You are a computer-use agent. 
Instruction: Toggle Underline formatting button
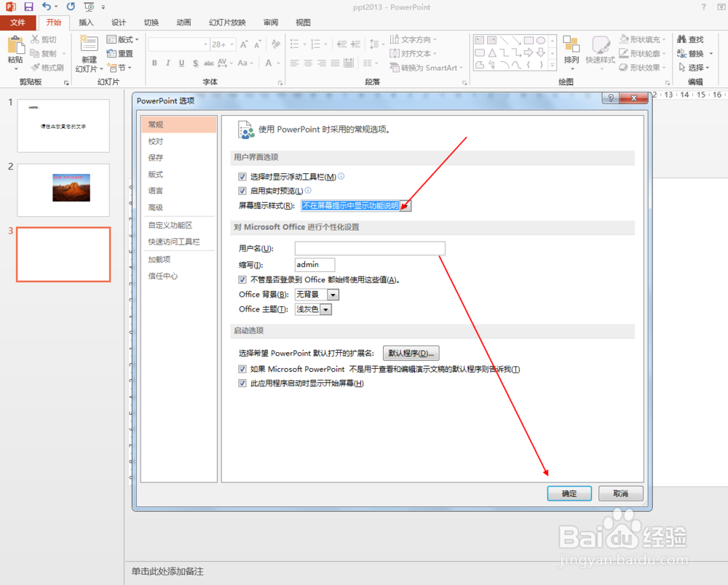(x=181, y=63)
